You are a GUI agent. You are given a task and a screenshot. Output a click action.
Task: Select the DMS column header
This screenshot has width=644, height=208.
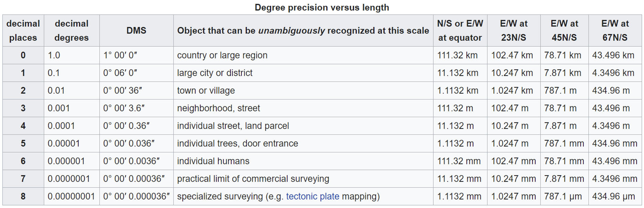[136, 30]
